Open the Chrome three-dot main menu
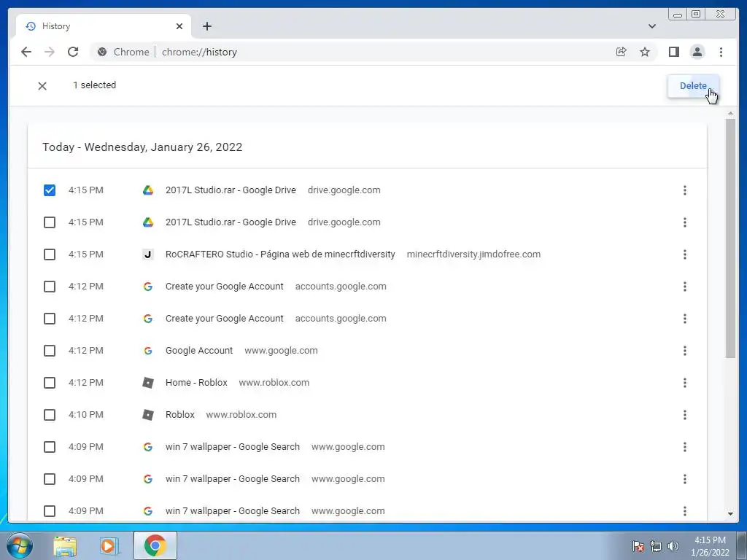 click(721, 52)
